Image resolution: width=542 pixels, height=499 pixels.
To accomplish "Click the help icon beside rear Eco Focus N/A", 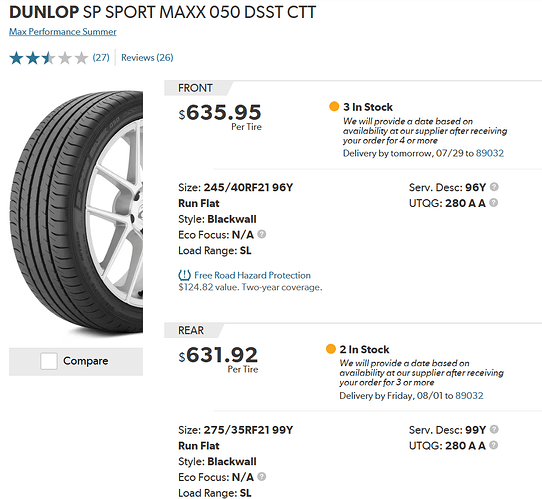I will click(x=262, y=477).
